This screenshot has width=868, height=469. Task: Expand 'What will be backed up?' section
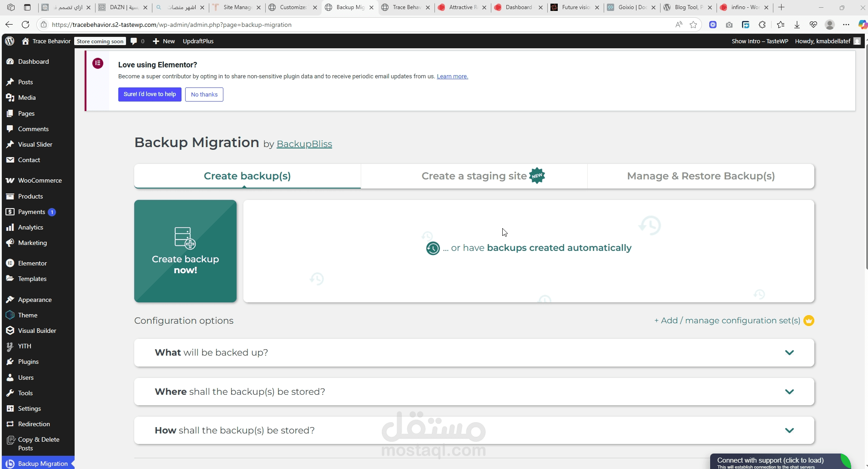474,352
